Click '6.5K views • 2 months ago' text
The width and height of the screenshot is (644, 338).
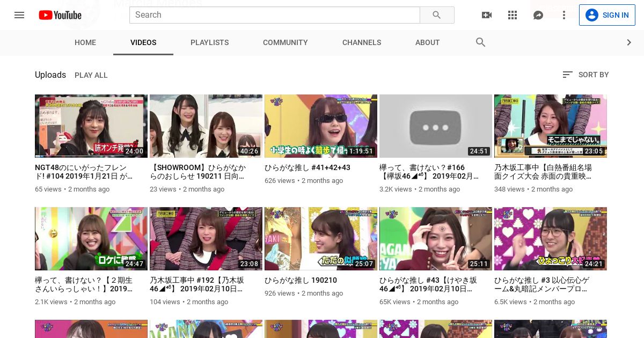tap(535, 302)
